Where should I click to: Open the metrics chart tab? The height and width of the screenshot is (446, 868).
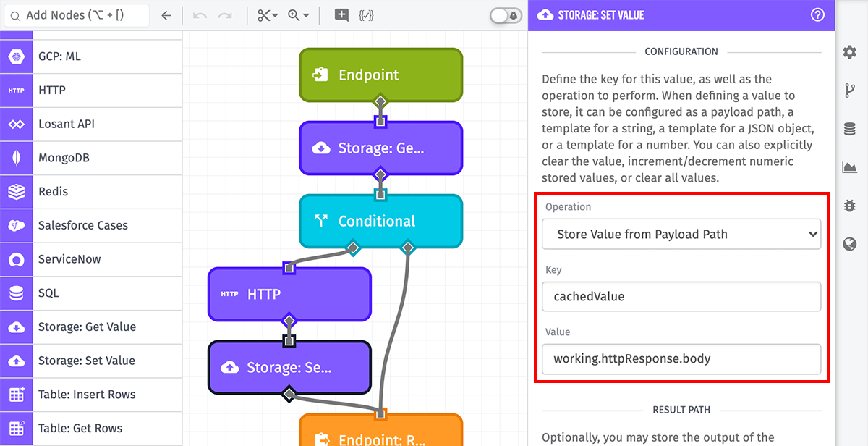tap(850, 167)
